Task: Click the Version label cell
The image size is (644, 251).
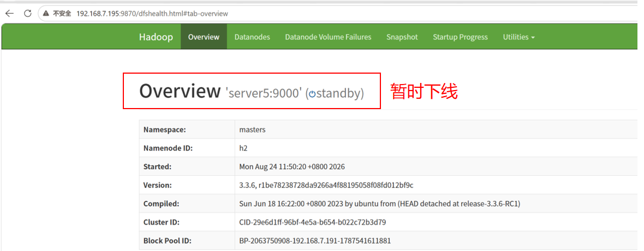Action: click(x=187, y=186)
